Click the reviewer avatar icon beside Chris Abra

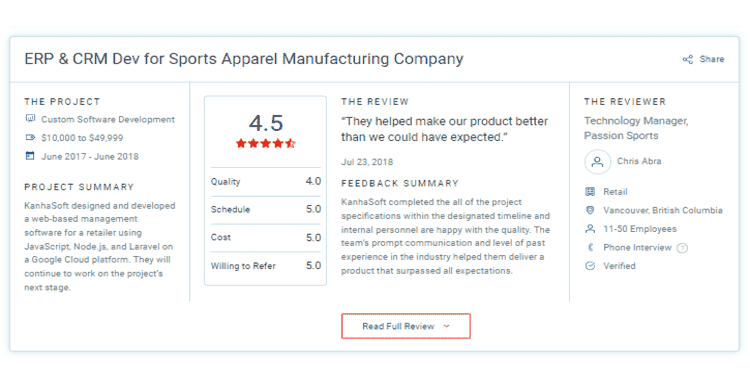[x=597, y=162]
